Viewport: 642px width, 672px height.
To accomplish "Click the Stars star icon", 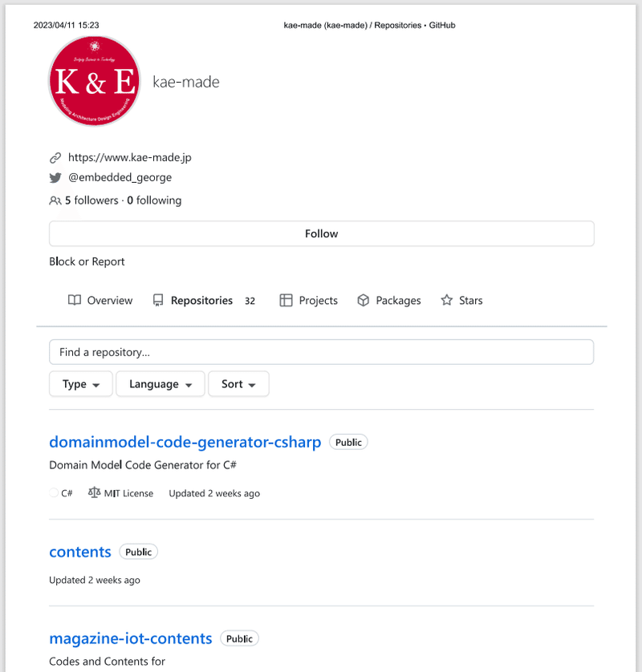I will click(x=445, y=300).
